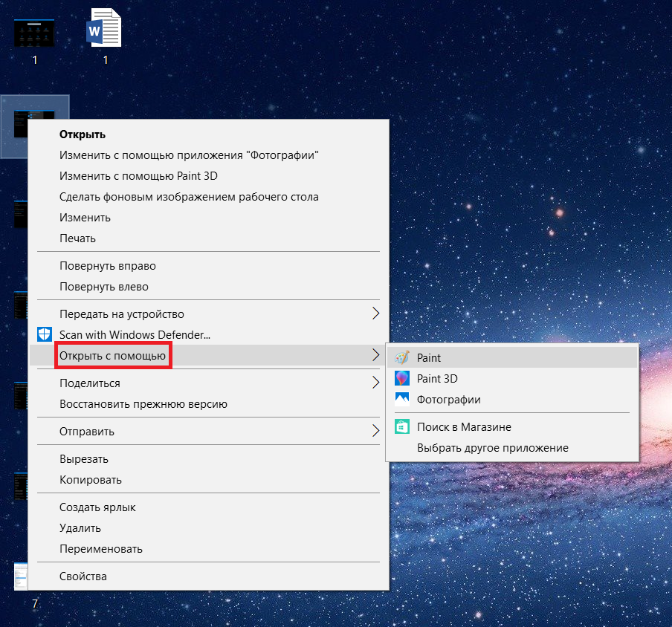Expand the arrow next to Передать на устройство
The image size is (672, 627).
376,313
